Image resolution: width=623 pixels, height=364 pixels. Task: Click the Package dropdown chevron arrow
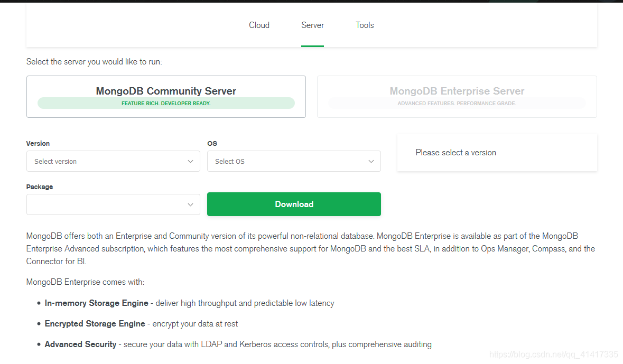(190, 204)
